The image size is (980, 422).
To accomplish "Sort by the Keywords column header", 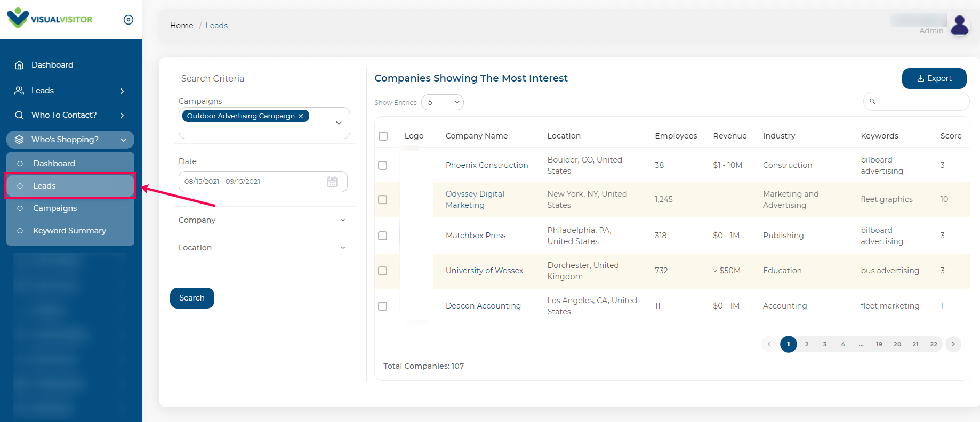I will pos(880,136).
